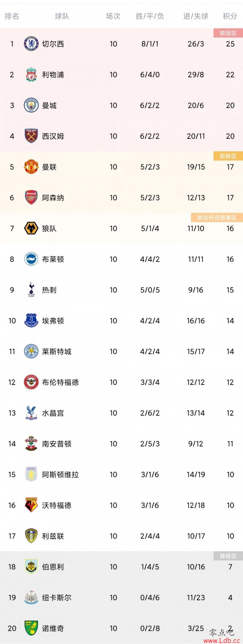
Task: Open team name 阿斯顿维拉
Action: [x=60, y=475]
